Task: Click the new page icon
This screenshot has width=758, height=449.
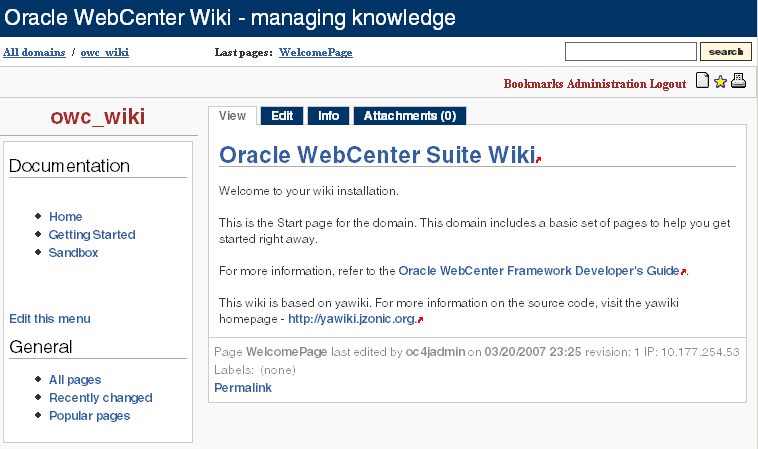Action: coord(702,80)
